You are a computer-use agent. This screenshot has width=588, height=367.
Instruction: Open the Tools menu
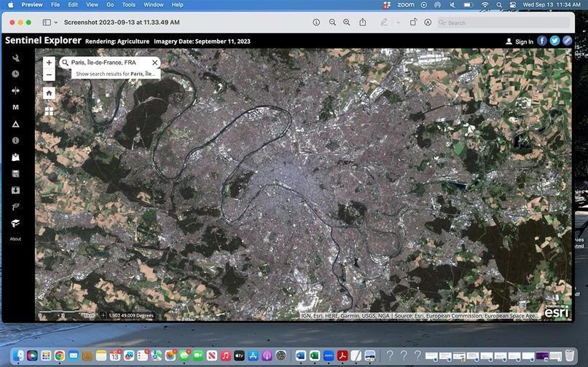pyautogui.click(x=129, y=5)
